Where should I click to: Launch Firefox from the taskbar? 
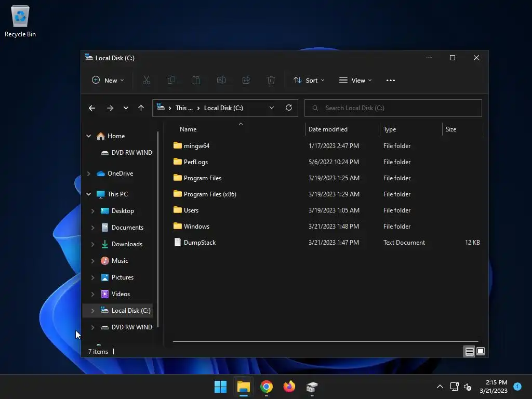click(289, 387)
